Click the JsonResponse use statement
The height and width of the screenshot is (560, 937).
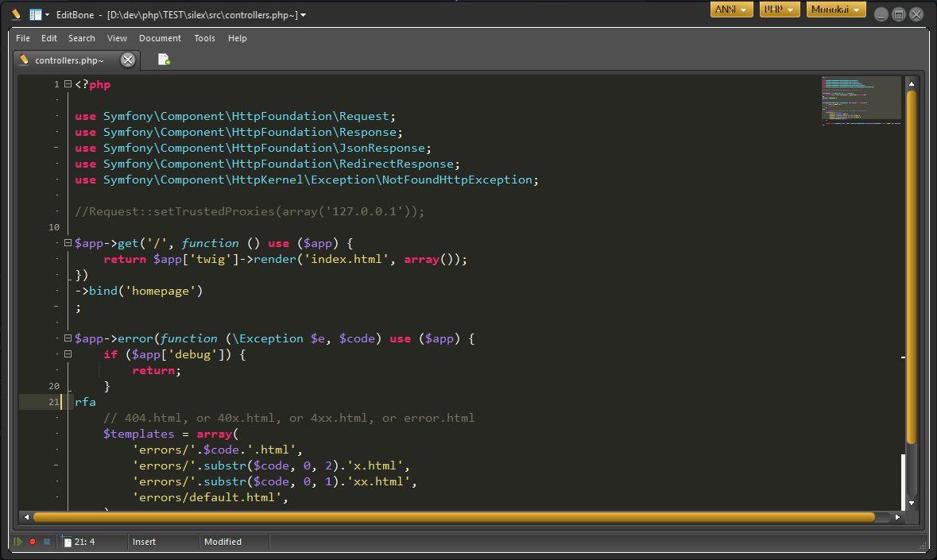253,148
